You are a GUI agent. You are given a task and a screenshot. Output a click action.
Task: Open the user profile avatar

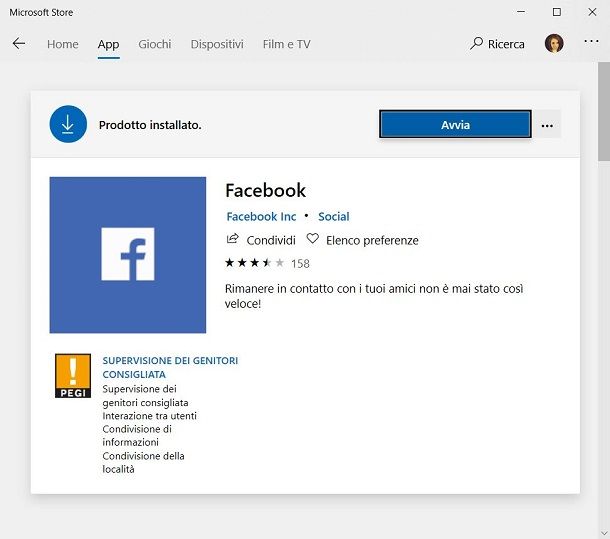(x=554, y=43)
